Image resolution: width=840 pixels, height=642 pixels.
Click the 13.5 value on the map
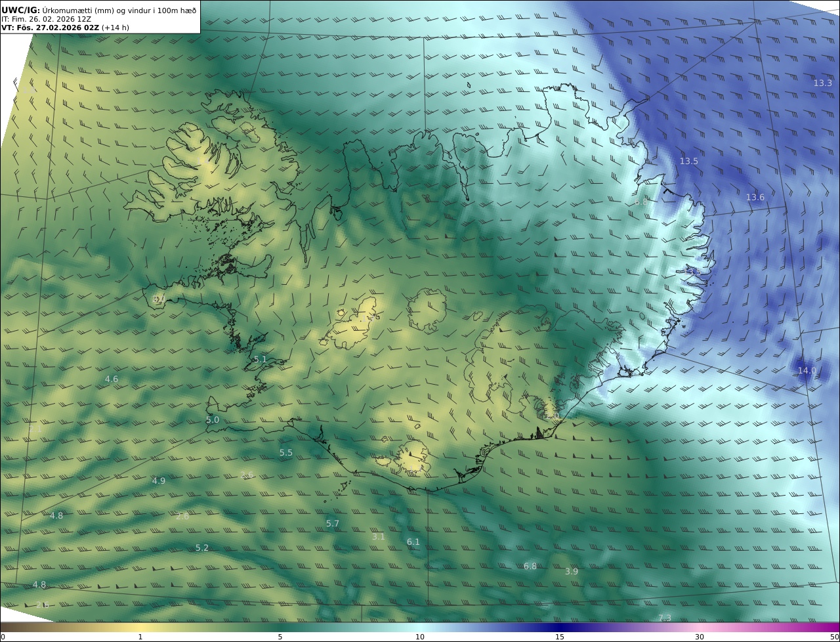(689, 161)
